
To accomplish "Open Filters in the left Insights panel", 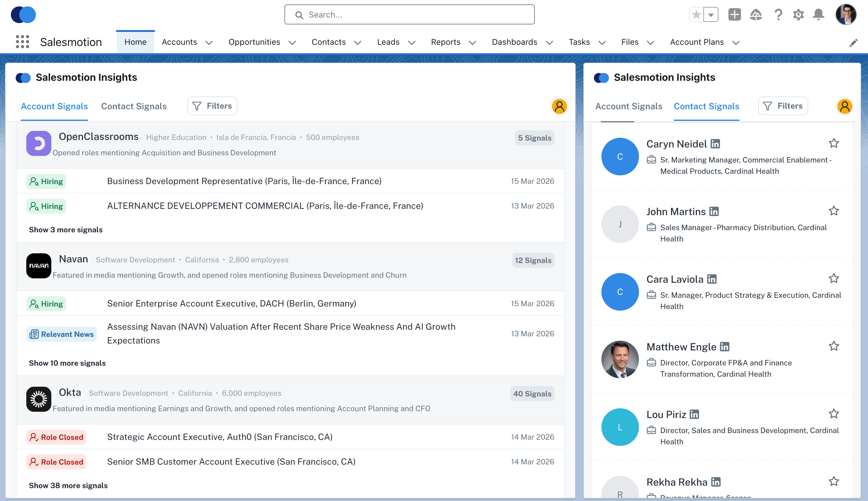I will coord(212,106).
